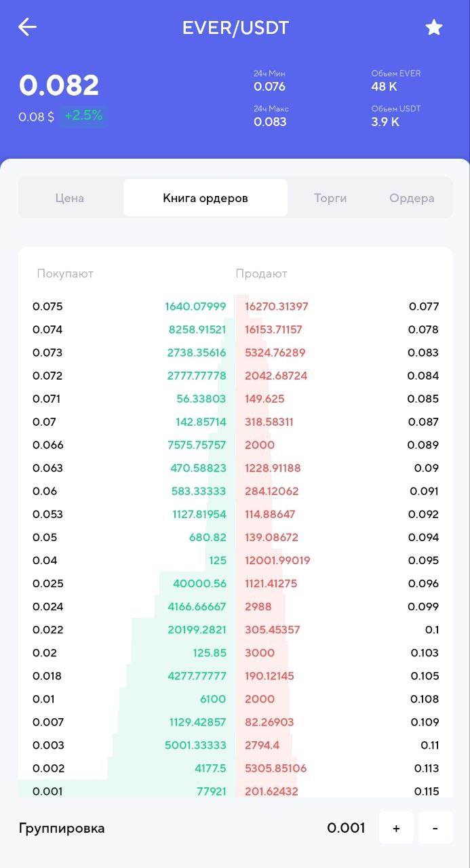
Task: Select the Книга ордеров tab
Action: coord(205,198)
